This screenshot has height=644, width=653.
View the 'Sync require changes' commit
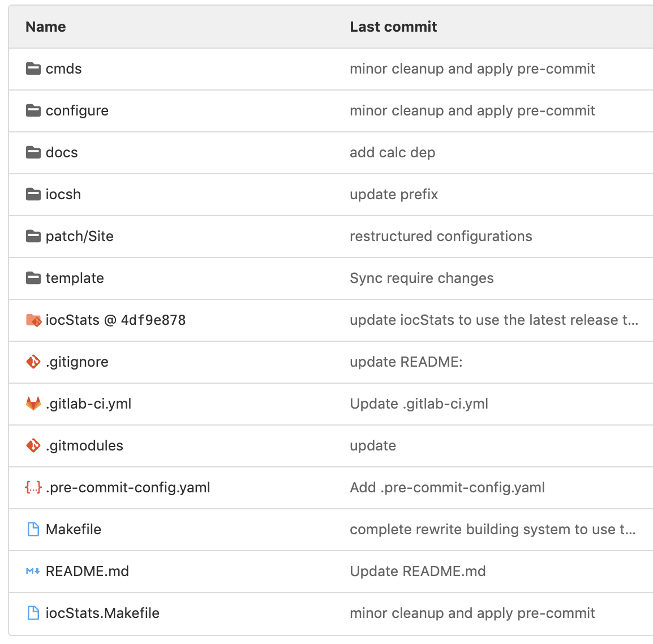(x=422, y=278)
